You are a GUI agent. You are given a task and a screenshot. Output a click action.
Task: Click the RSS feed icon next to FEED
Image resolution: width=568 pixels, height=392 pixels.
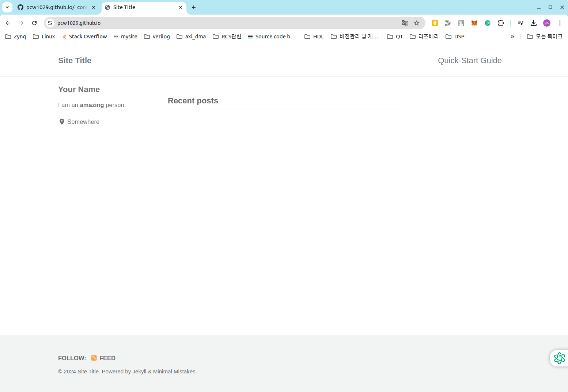click(94, 358)
